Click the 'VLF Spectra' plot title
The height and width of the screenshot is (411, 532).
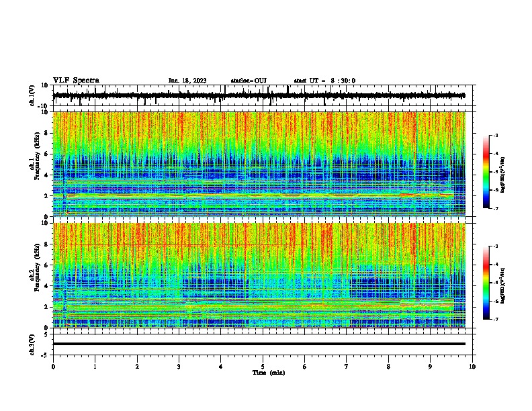tap(76, 81)
